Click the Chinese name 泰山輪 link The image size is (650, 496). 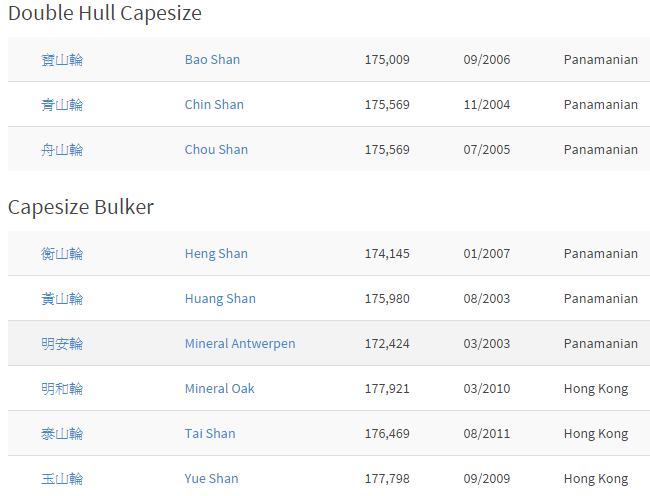pyautogui.click(x=62, y=433)
